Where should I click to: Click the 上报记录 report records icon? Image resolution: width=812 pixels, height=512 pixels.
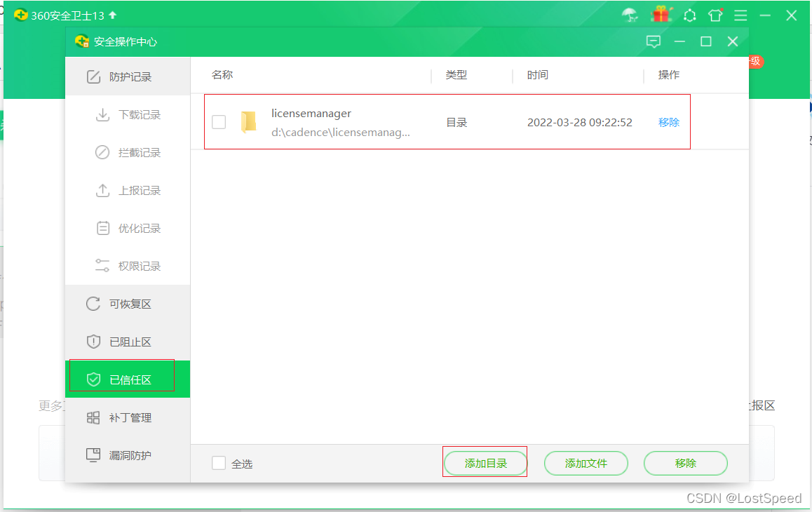[x=104, y=190]
